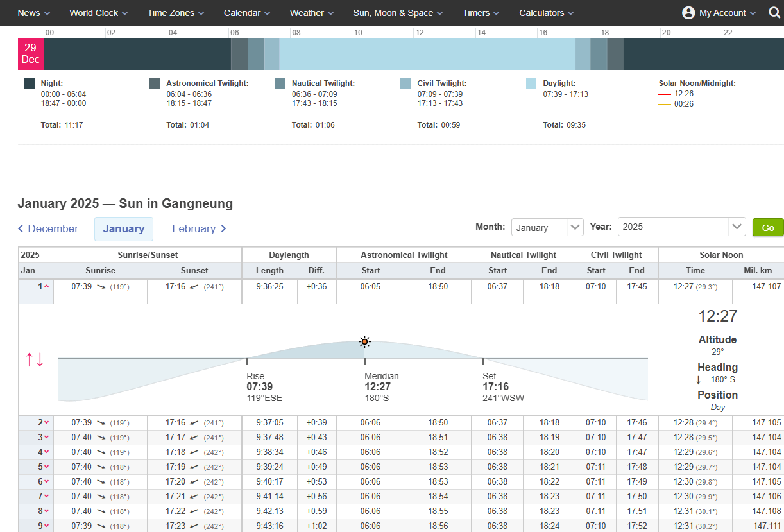
Task: Click the Astronomical Twilight legend swatch
Action: click(x=155, y=83)
